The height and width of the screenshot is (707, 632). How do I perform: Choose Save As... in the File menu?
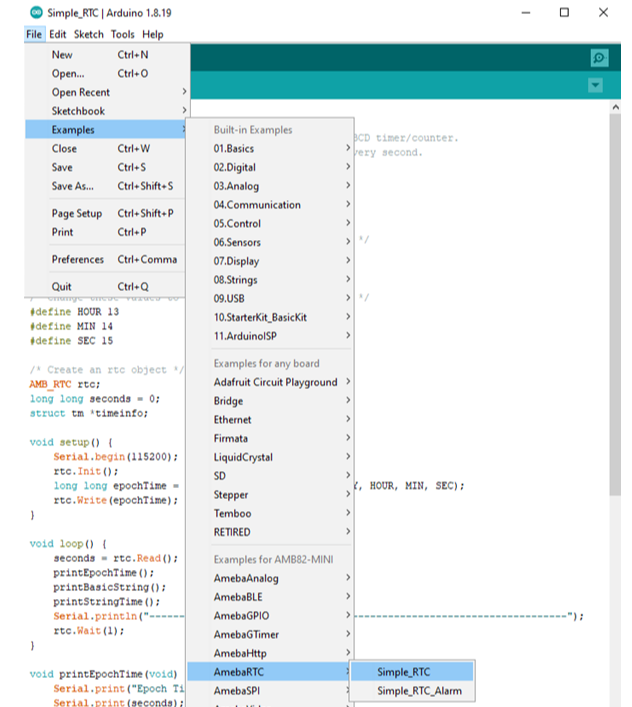(105, 186)
